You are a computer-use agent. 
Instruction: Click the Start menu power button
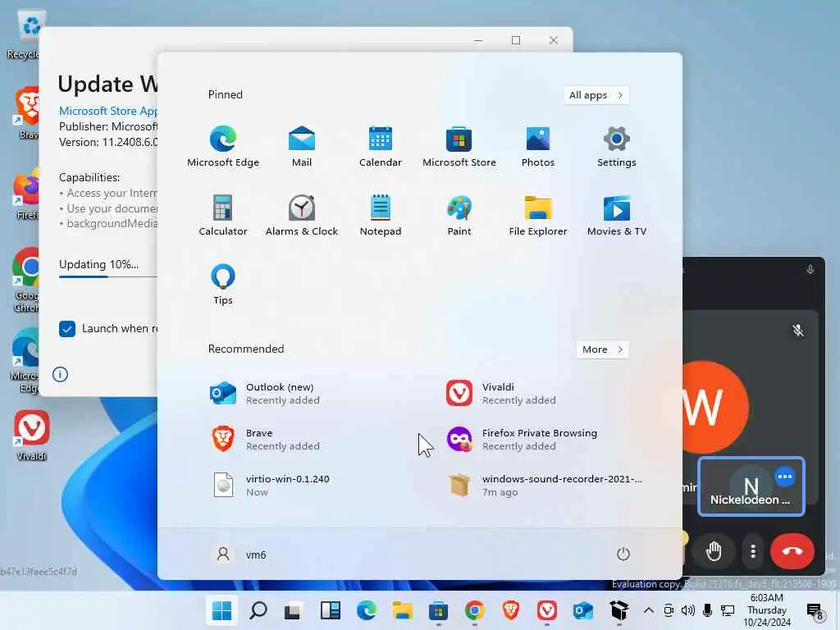[623, 554]
